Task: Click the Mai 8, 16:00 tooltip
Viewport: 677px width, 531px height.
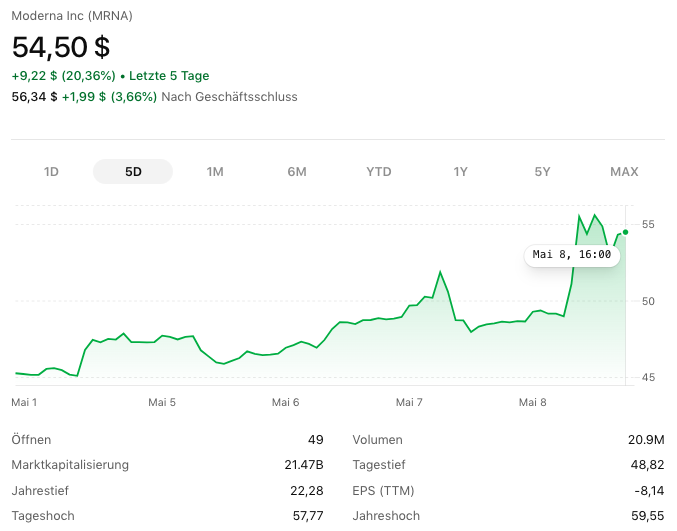Action: [572, 254]
